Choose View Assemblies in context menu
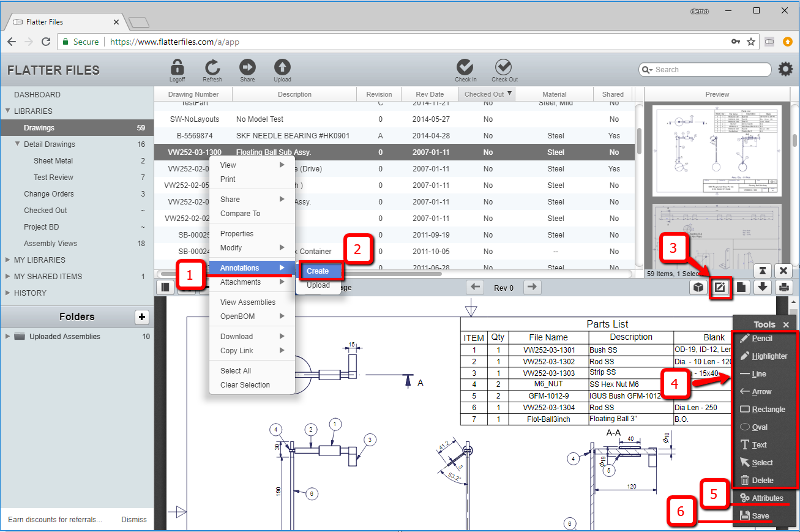800x532 pixels. [x=252, y=302]
